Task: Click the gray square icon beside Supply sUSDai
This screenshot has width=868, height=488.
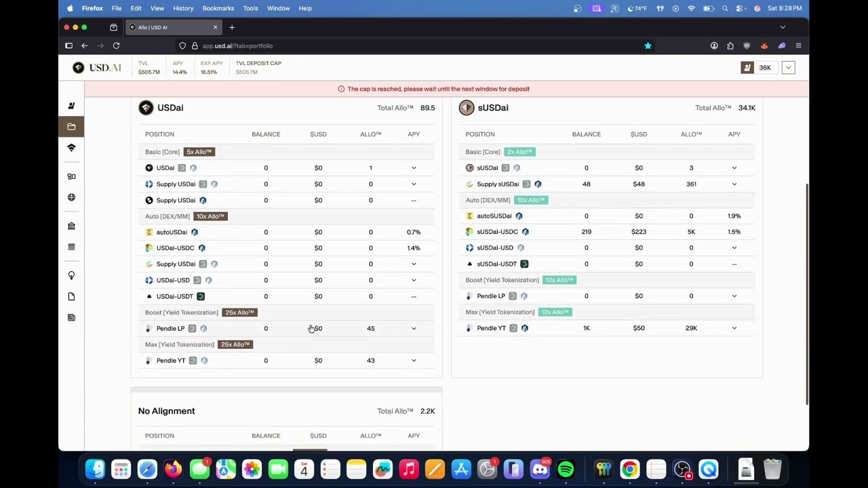Action: (x=526, y=184)
